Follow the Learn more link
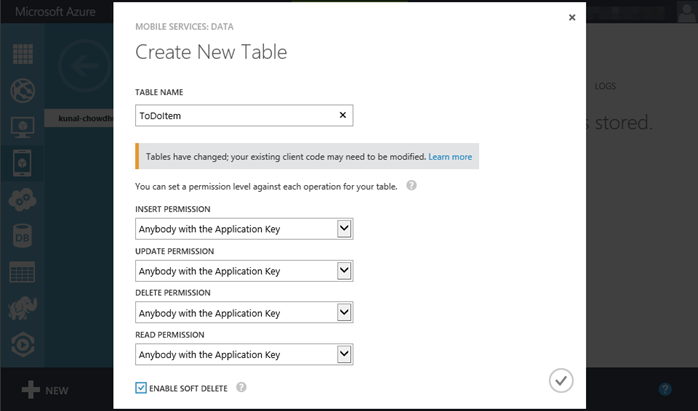698x411 pixels. coord(450,157)
